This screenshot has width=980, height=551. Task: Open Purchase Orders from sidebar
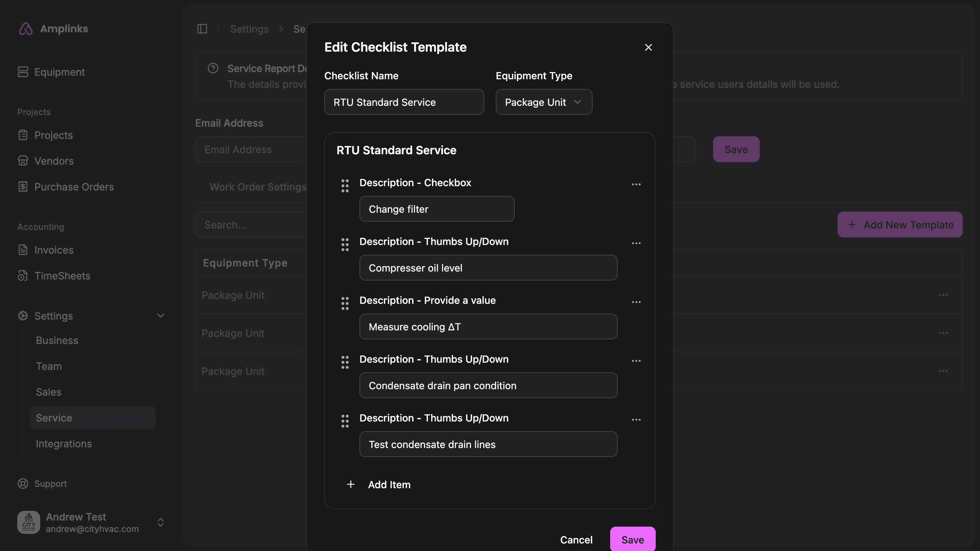(74, 187)
